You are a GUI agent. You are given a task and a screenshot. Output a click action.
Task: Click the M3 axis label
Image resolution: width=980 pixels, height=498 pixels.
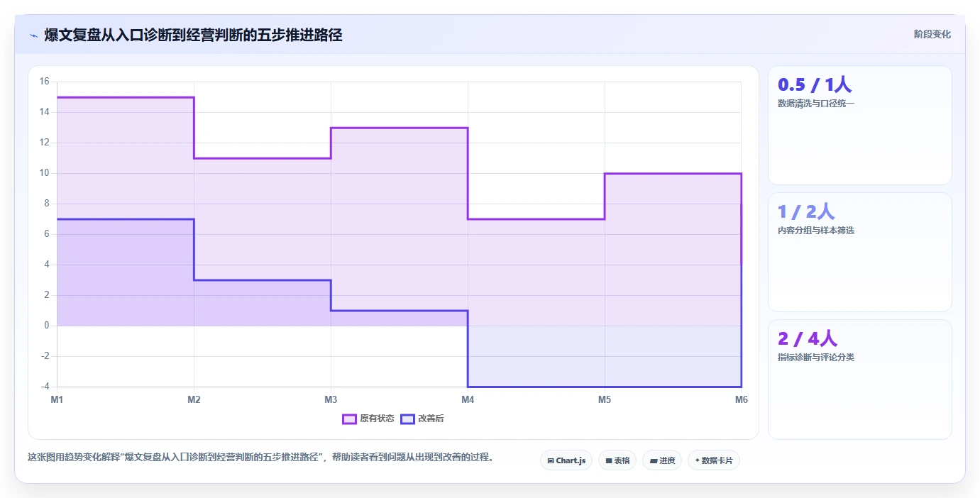pos(331,399)
